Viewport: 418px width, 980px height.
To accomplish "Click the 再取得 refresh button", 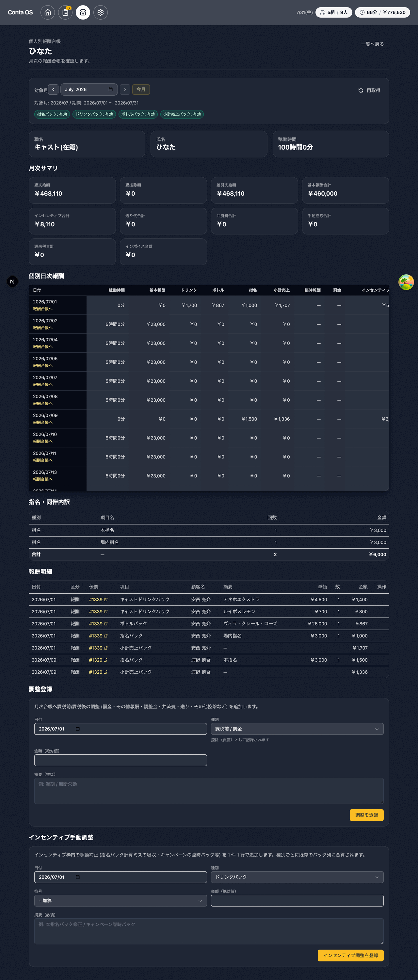I will click(369, 90).
